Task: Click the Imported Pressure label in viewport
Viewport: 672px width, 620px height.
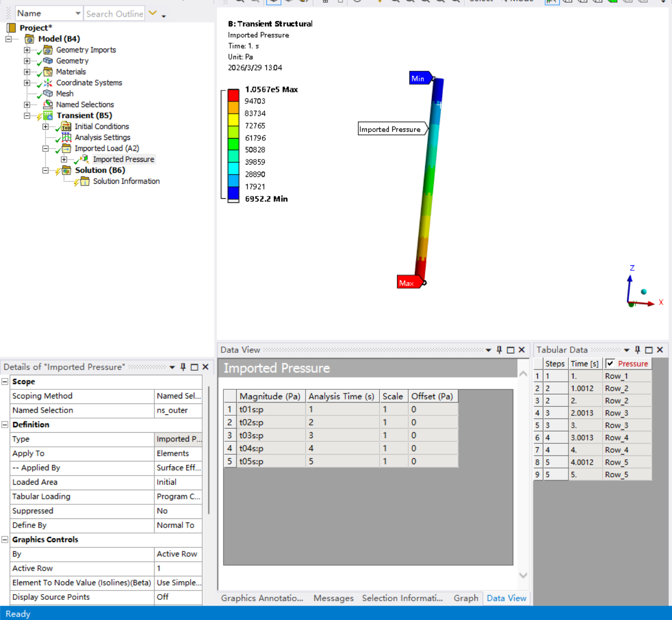Action: (390, 129)
